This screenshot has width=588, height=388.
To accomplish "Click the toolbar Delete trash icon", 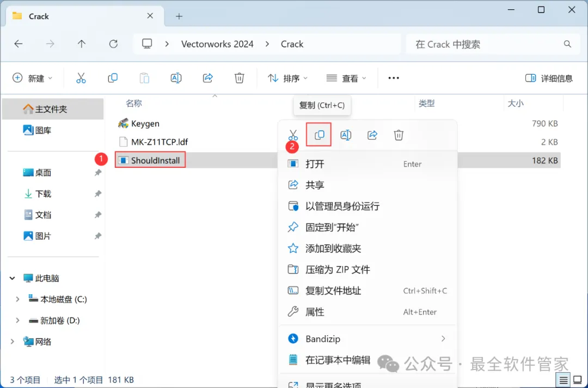I will (239, 78).
